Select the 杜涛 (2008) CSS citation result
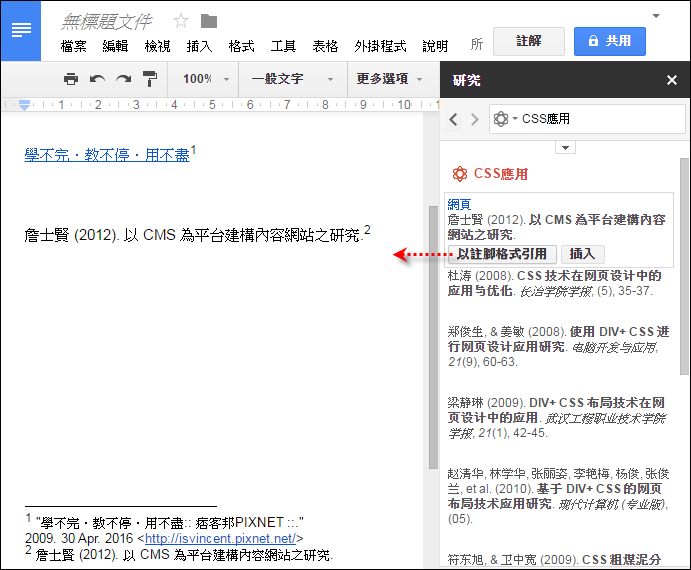Viewport: 691px width, 570px height. [554, 283]
